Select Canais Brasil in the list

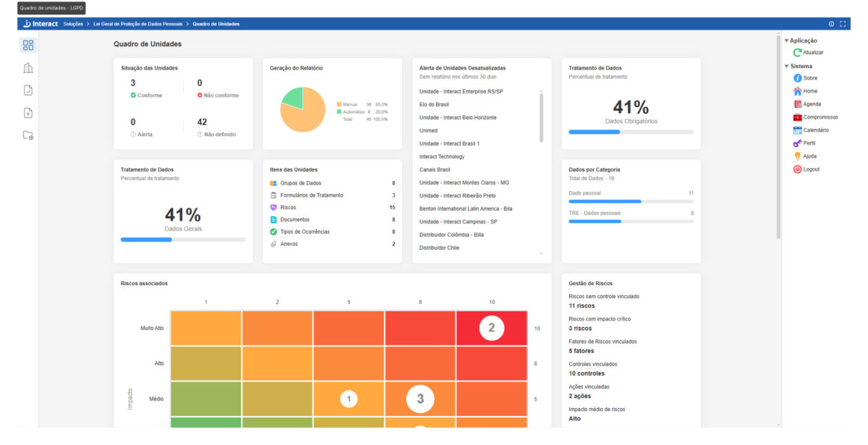click(436, 169)
